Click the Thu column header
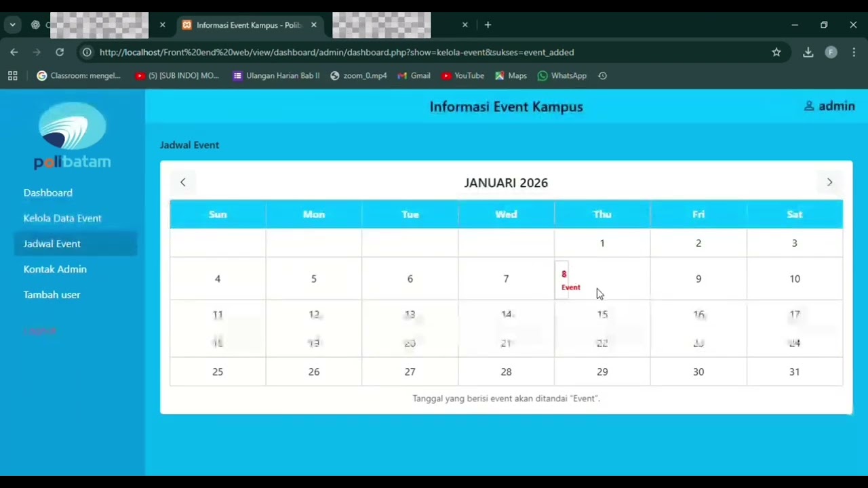Image resolution: width=868 pixels, height=488 pixels. (602, 214)
